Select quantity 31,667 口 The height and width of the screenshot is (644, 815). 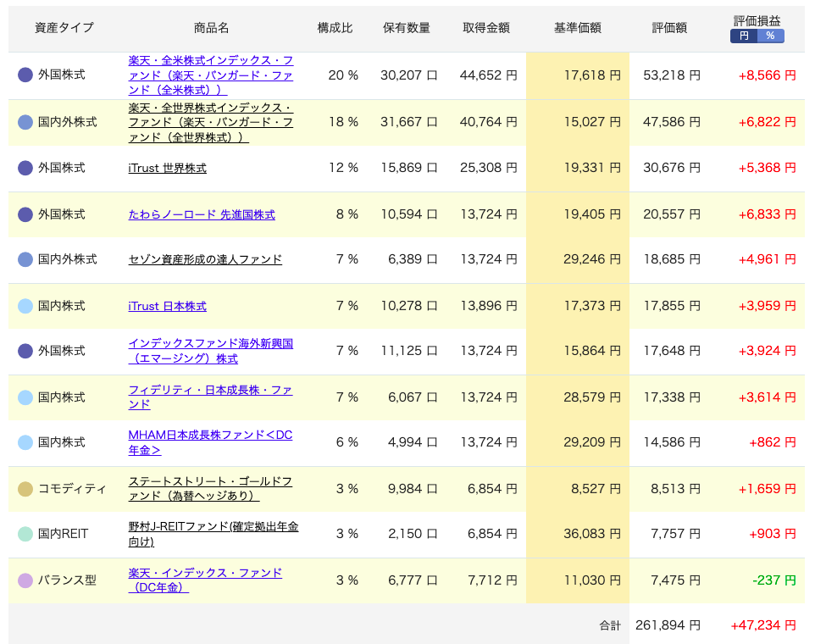click(x=408, y=122)
